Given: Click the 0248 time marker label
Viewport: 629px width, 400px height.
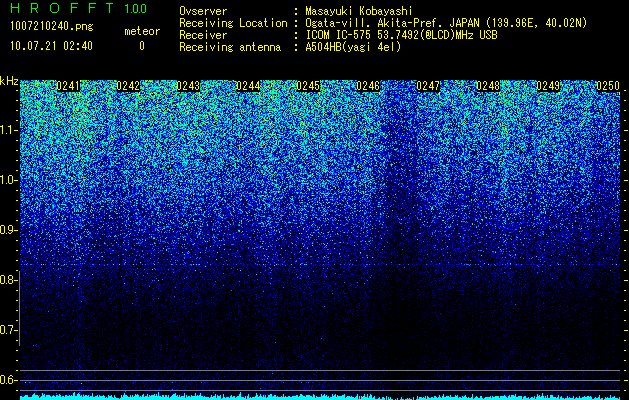Looking at the screenshot, I should 488,86.
